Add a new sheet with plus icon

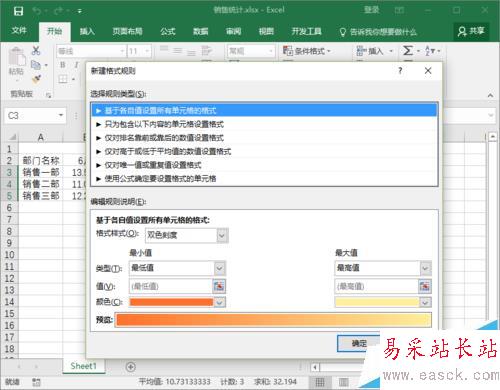[131, 367]
